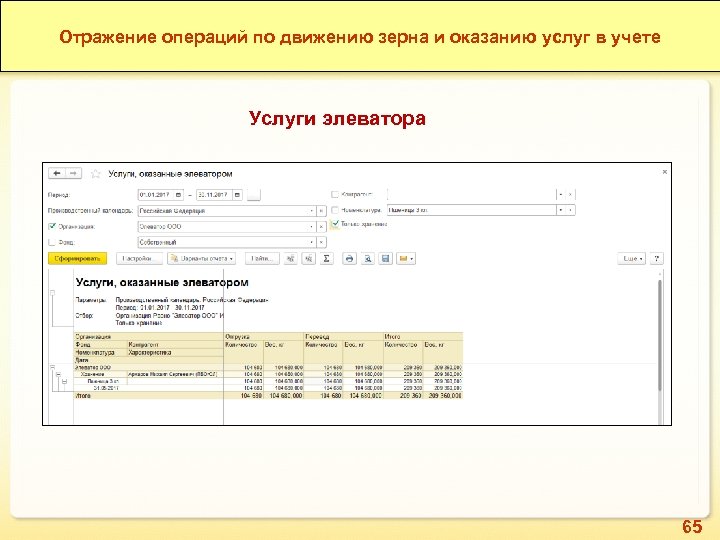Toggle the Организация checkbox
This screenshot has width=720, height=540.
pos(52,226)
